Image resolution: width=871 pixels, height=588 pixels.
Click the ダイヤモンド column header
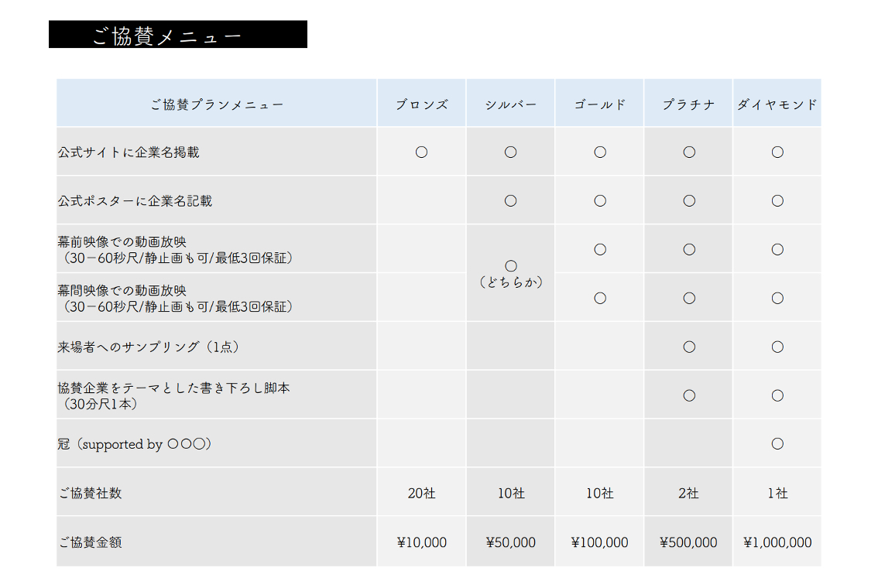pos(777,104)
